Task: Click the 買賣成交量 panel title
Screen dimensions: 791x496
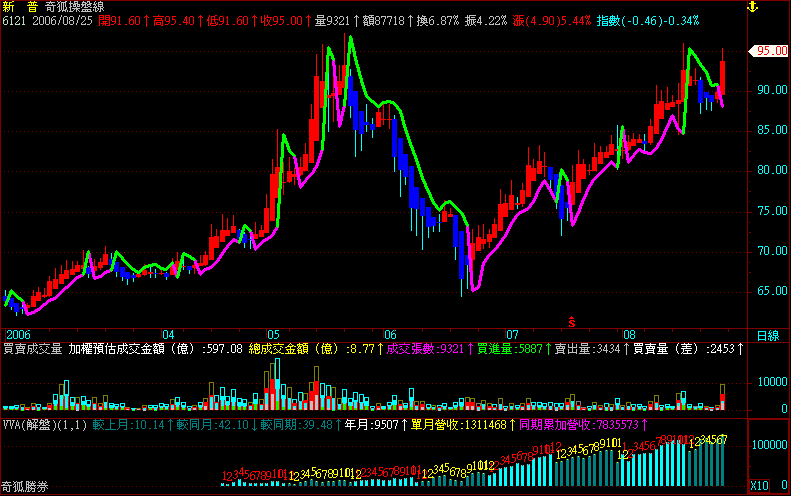Action: click(33, 349)
